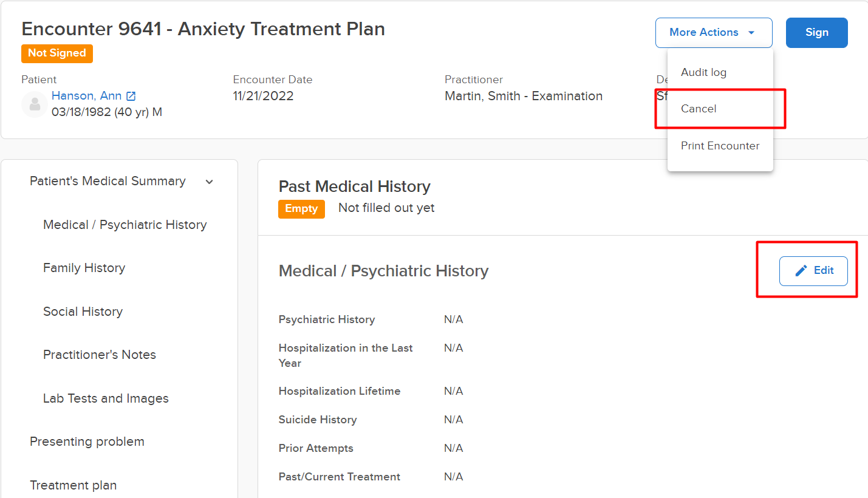Select Print Encounter menu option
Screen dimensions: 868x498
click(x=720, y=146)
